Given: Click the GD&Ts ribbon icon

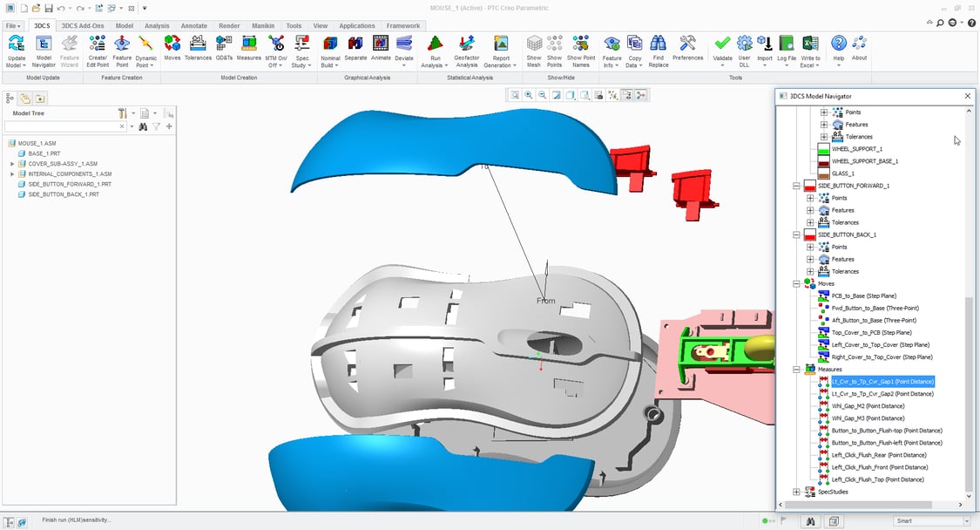Looking at the screenshot, I should pos(224,45).
